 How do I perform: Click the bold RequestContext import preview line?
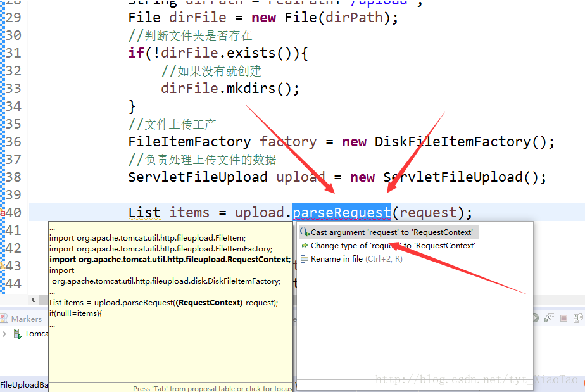(170, 260)
